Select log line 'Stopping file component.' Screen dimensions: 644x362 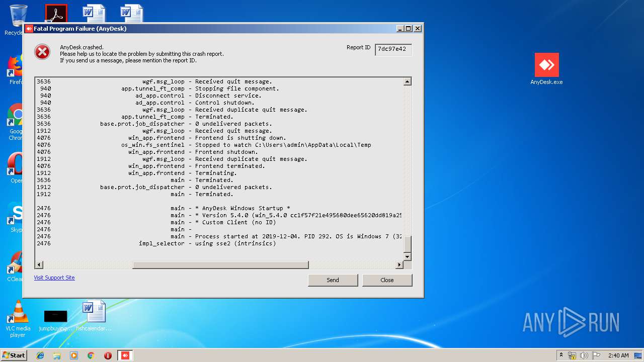tap(237, 88)
